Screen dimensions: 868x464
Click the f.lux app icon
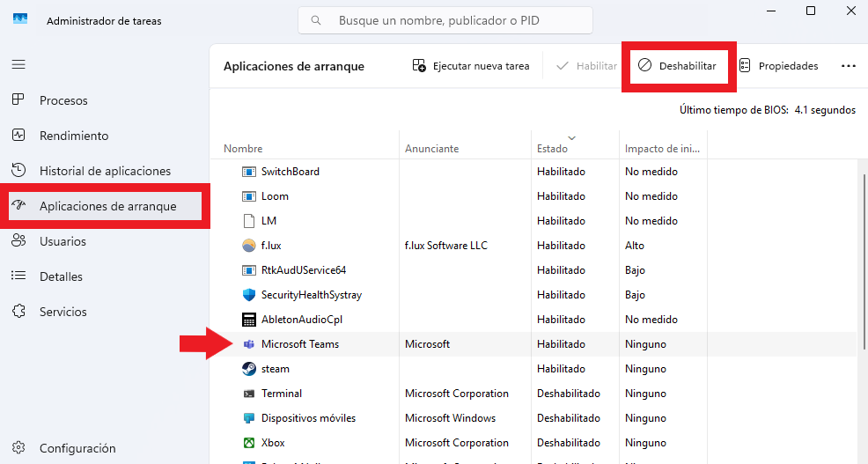tap(249, 246)
